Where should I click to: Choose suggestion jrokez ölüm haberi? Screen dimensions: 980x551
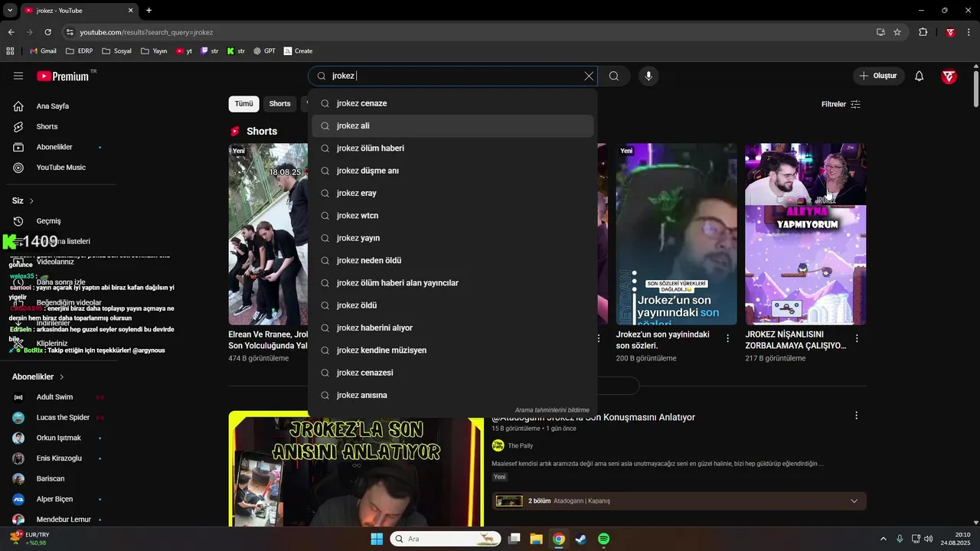tap(452, 148)
